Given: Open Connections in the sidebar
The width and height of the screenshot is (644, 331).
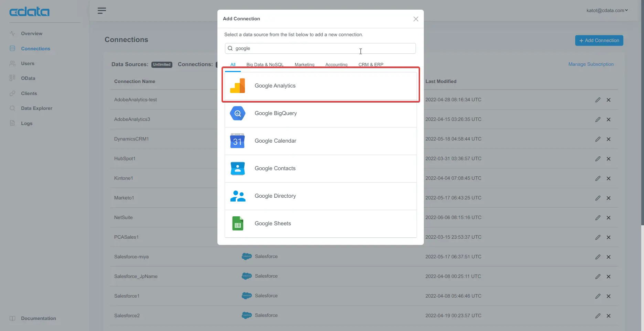Looking at the screenshot, I should [35, 49].
